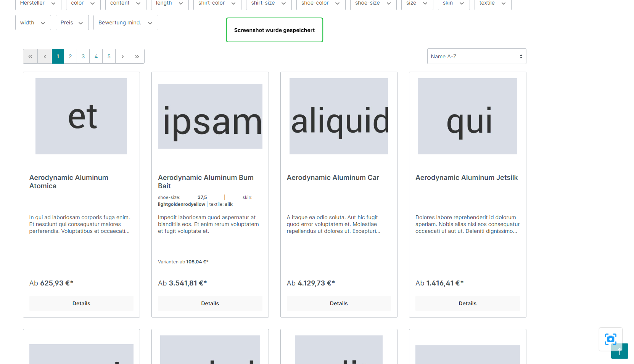Open the skin filter dropdown
634x364 pixels.
point(454,3)
